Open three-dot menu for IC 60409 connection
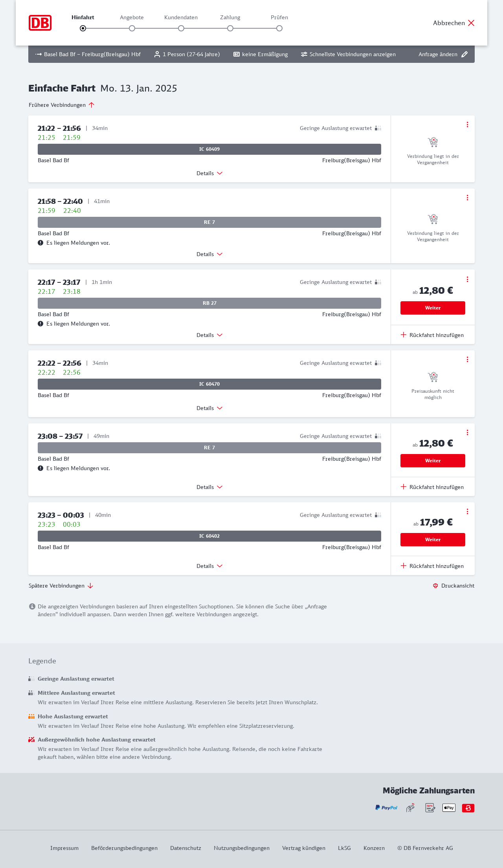The height and width of the screenshot is (868, 503). 467,125
